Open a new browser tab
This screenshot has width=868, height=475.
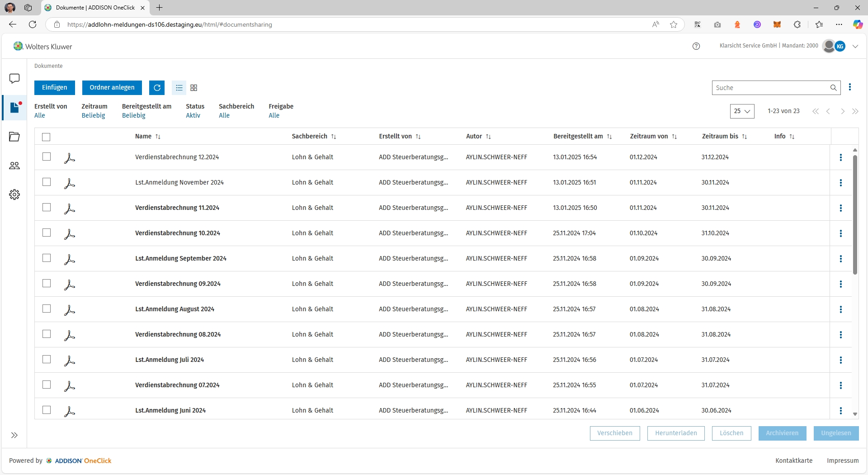tap(160, 8)
